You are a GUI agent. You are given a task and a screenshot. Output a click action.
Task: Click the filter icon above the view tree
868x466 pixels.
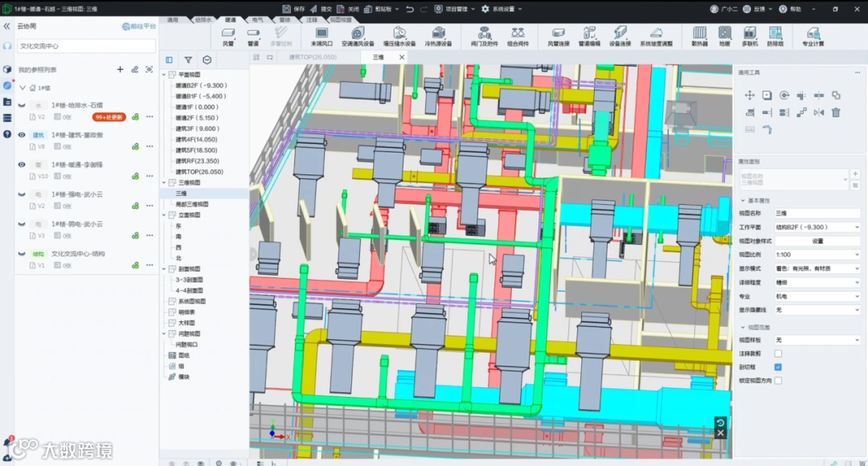[x=188, y=59]
